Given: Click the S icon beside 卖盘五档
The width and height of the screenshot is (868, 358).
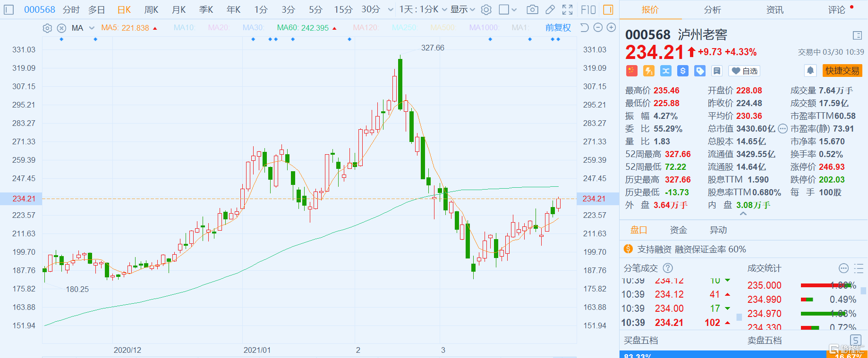Looking at the screenshot, I should pyautogui.click(x=855, y=340).
